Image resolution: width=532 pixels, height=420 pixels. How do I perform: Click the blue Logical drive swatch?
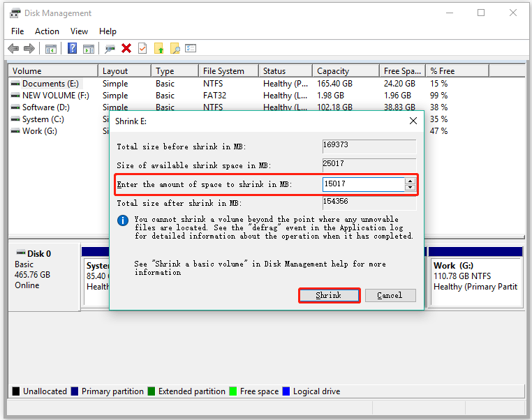tap(286, 391)
